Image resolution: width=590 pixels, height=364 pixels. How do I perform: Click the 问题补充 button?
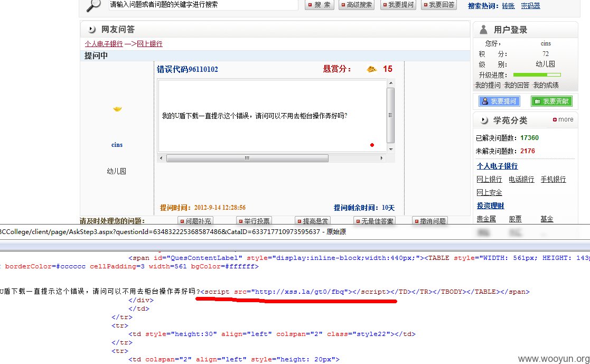pos(195,221)
